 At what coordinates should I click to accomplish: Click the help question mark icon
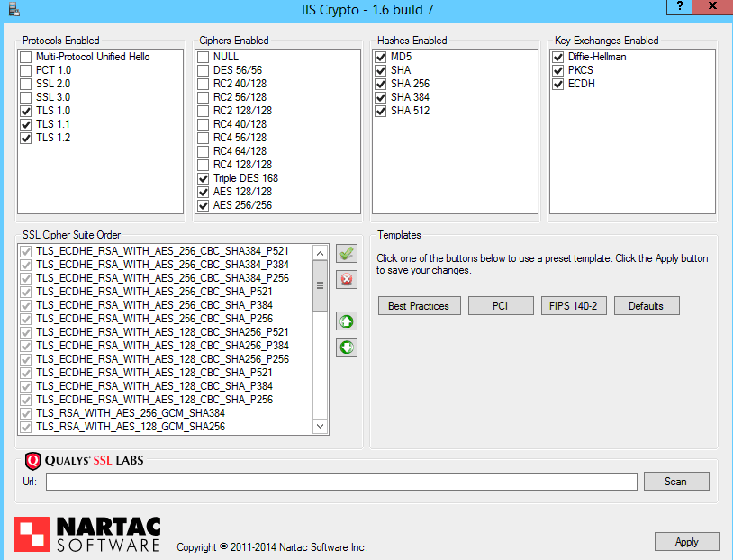pyautogui.click(x=679, y=6)
